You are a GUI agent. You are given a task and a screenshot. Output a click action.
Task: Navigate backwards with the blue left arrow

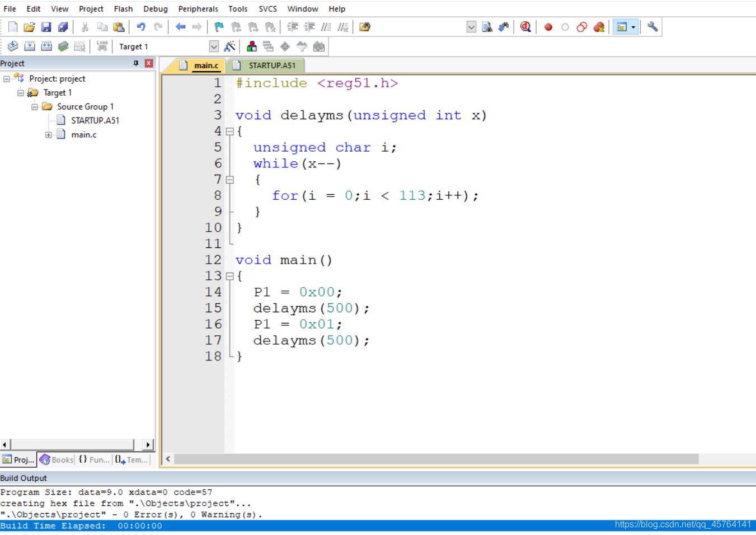pyautogui.click(x=180, y=27)
